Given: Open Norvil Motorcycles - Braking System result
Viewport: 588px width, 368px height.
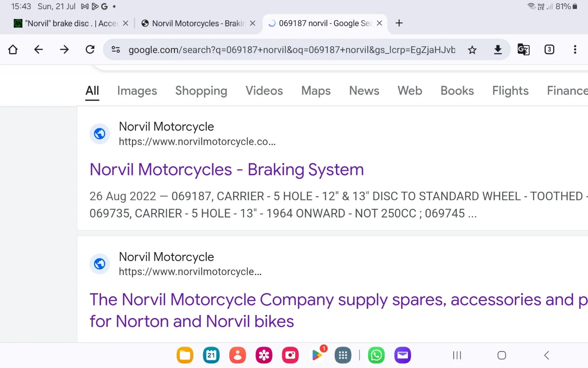Looking at the screenshot, I should click(x=226, y=170).
